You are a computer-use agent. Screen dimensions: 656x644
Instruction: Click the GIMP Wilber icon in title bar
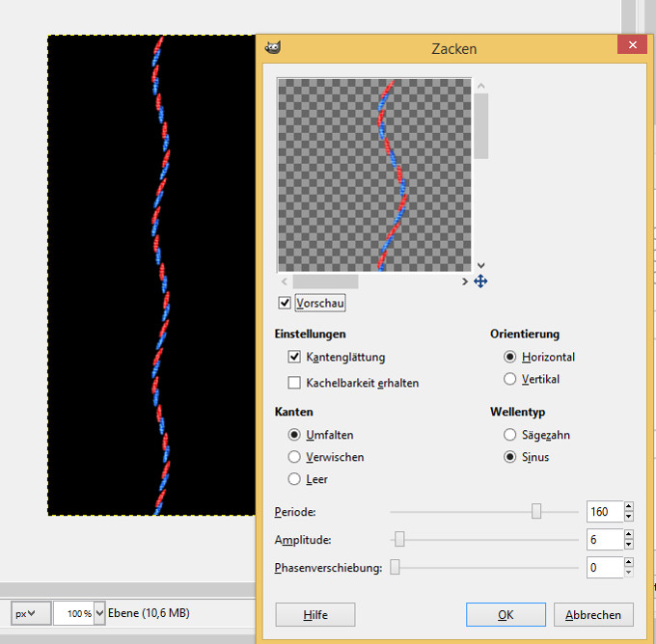coord(273,47)
